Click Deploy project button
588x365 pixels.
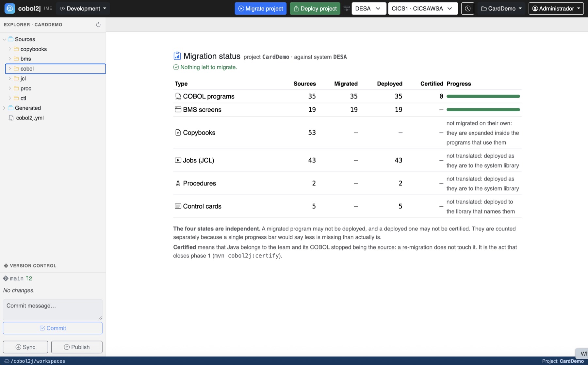(315, 8)
